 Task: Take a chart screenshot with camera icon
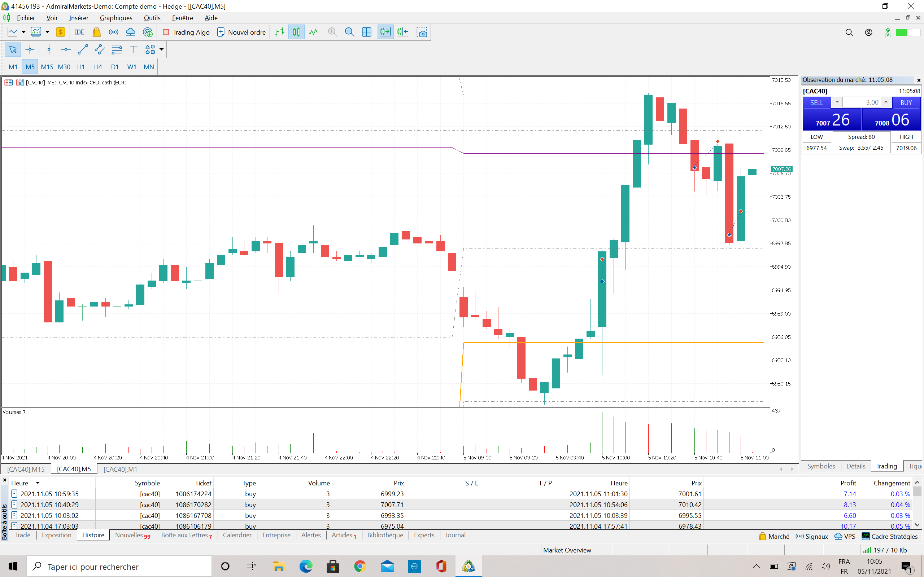(422, 32)
